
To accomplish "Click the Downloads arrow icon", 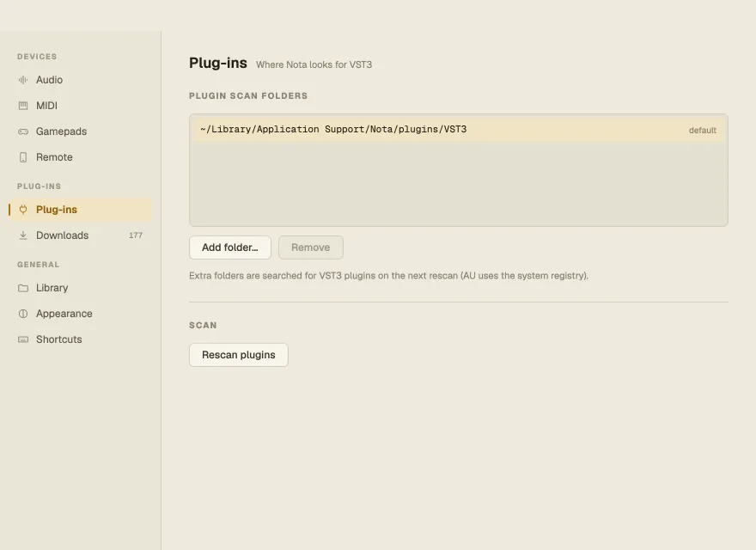I will coord(22,235).
